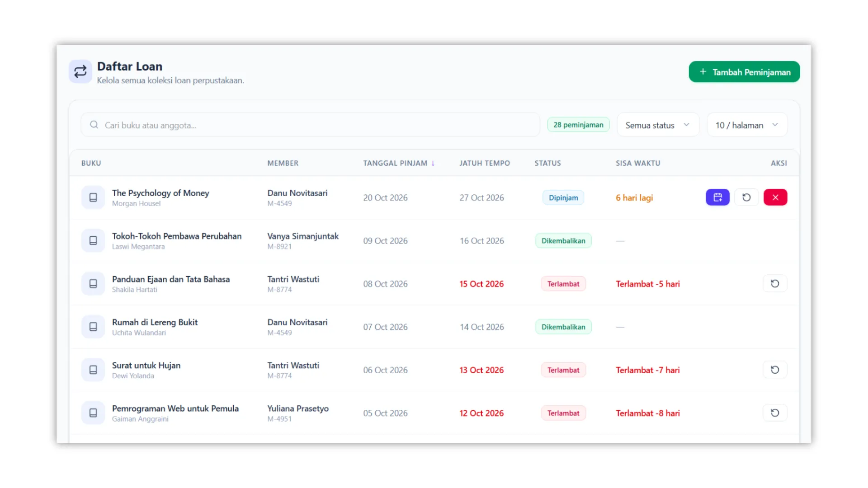The image size is (868, 488).
Task: Click book icon beside The Psychology of Money
Action: point(93,197)
